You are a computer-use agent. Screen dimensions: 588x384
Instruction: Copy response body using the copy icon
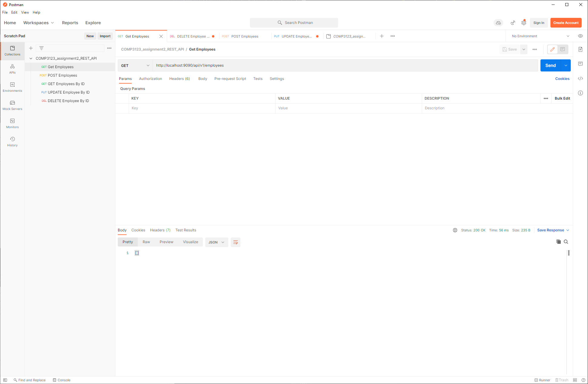(559, 242)
